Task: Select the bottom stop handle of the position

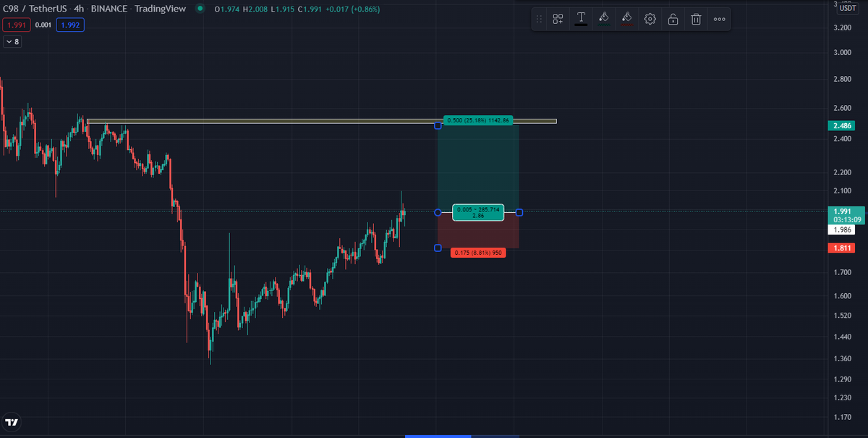Action: pos(438,248)
